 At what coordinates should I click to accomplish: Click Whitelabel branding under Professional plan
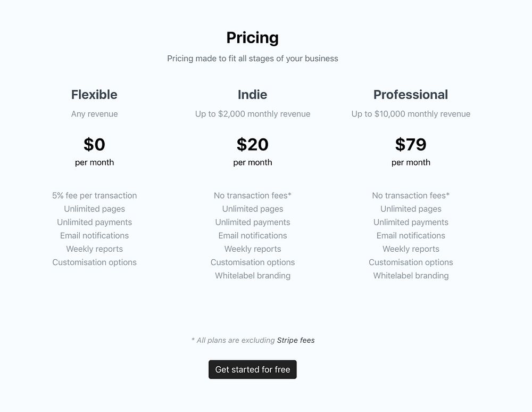(x=410, y=276)
